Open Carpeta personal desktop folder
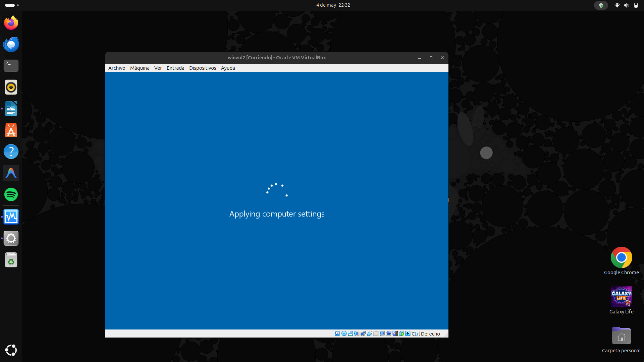The height and width of the screenshot is (362, 644). 621,340
